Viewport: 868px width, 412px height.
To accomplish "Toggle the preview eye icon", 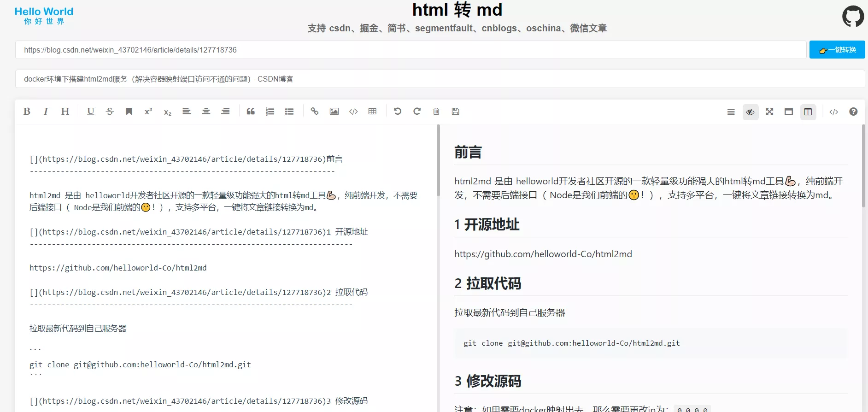I will 751,112.
